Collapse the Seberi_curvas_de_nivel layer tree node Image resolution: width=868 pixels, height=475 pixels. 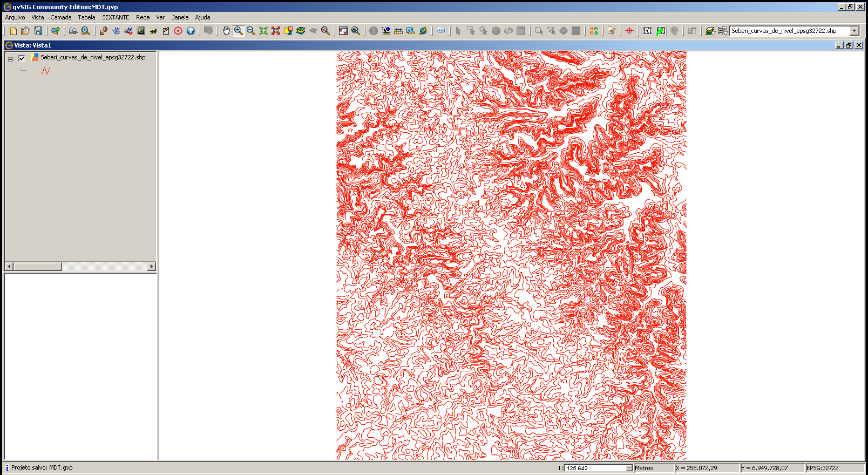(x=10, y=59)
